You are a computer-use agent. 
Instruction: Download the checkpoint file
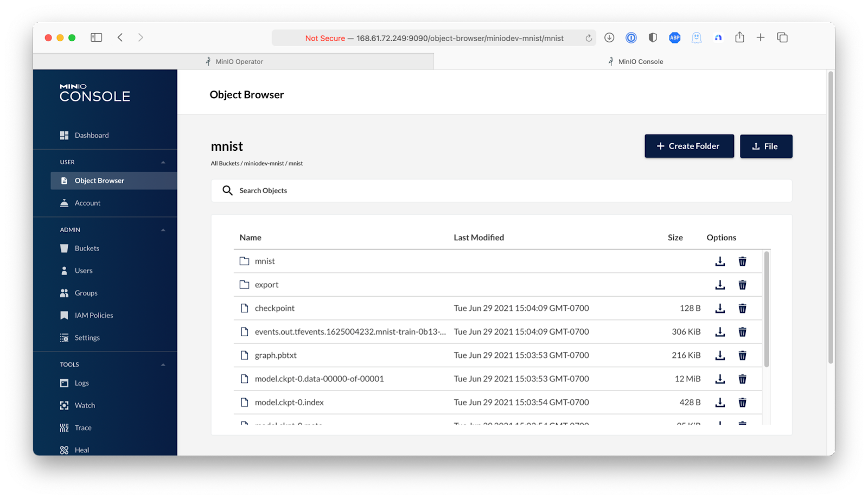point(720,308)
